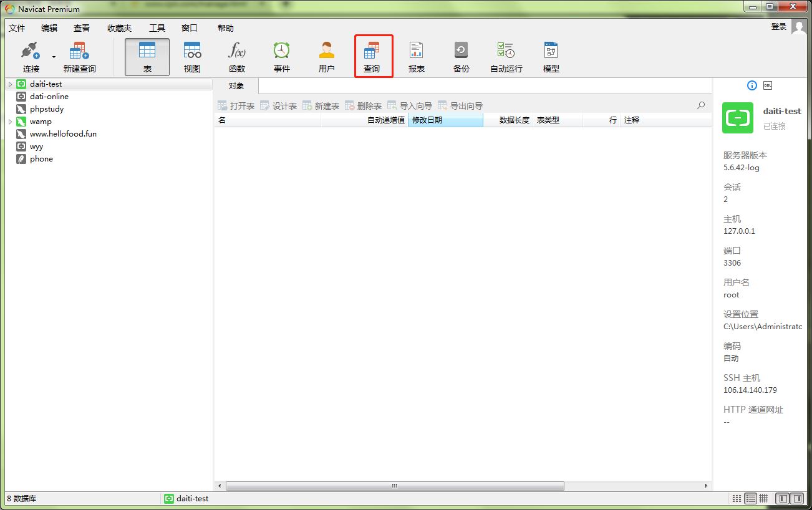
Task: Sort by the Modified Date (修改日期) column
Action: 445,120
